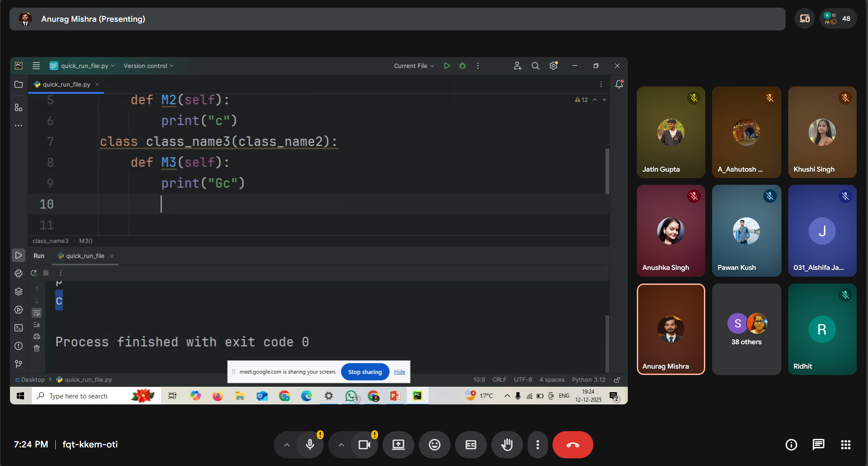Open PyCharm IDE settings gear
Screen dimensions: 868x466
click(553, 66)
